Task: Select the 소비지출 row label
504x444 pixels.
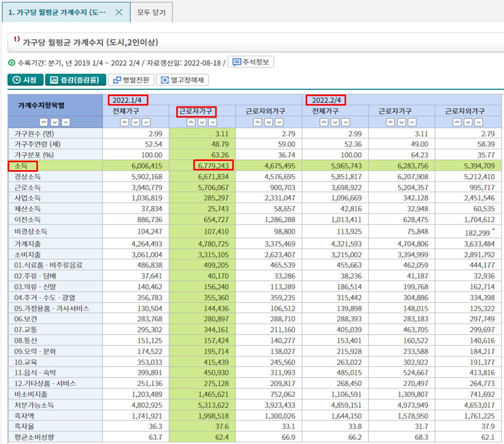Action: pyautogui.click(x=28, y=255)
